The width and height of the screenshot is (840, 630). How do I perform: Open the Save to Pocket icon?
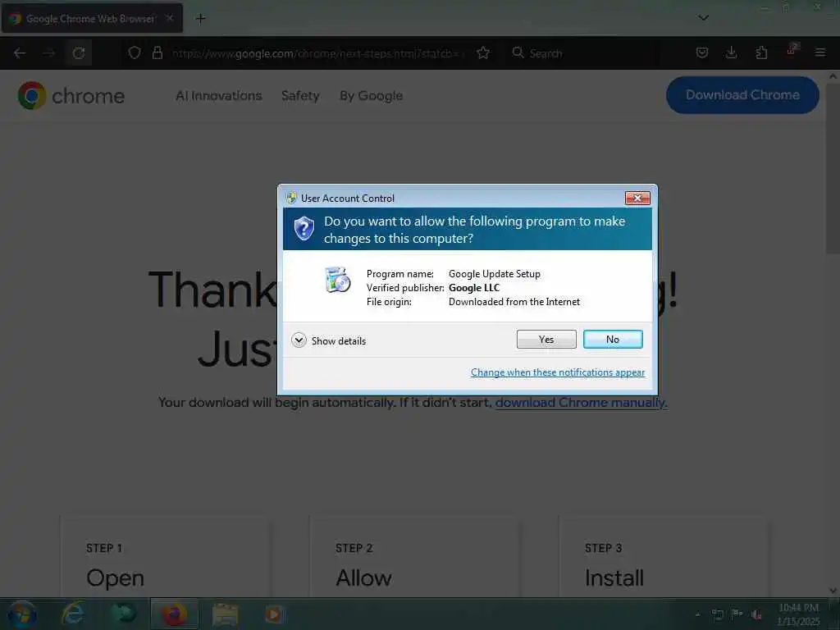702,52
